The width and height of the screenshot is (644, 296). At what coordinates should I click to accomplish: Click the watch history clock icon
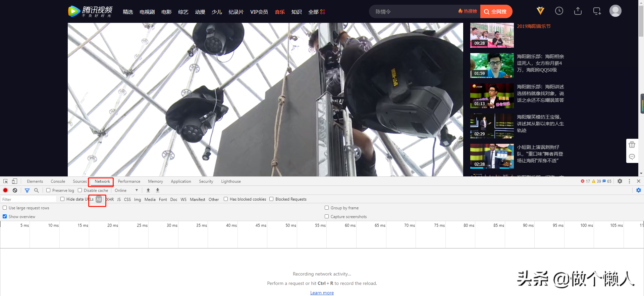pyautogui.click(x=559, y=11)
